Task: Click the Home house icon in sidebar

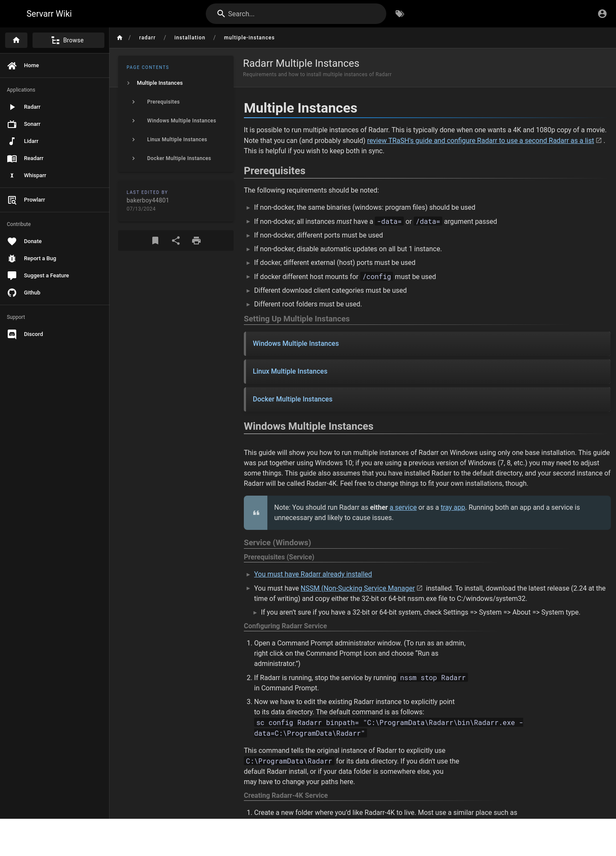Action: coord(12,65)
